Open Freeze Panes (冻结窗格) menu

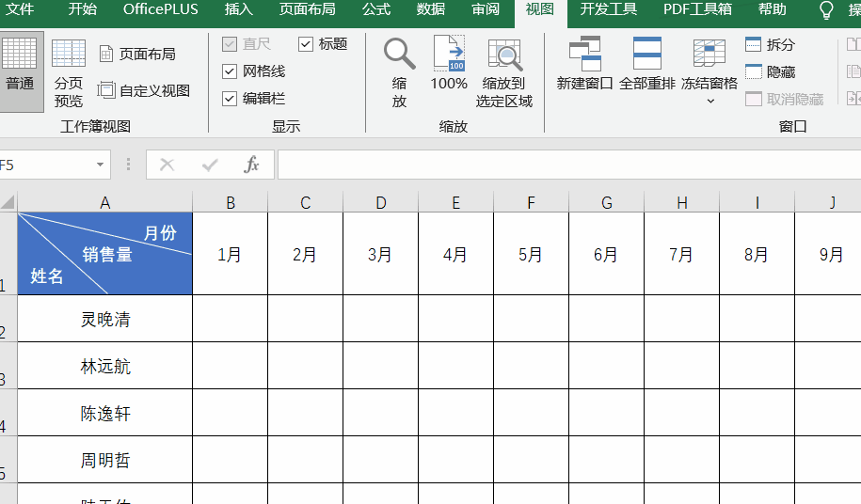coord(710,71)
